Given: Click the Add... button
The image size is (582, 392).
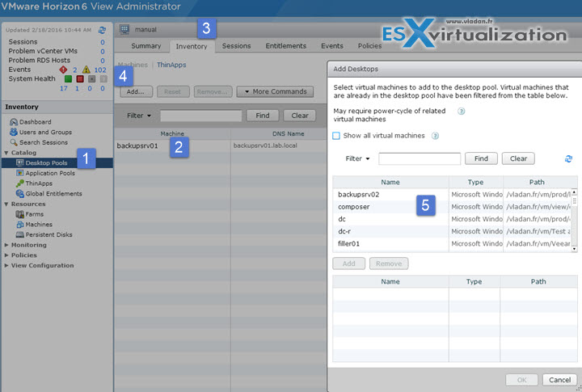Looking at the screenshot, I should [x=136, y=91].
